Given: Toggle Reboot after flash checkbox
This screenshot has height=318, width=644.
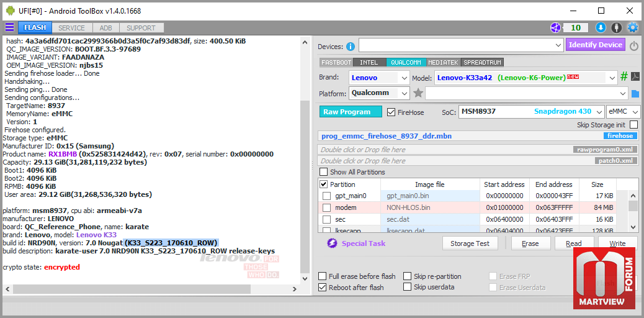Looking at the screenshot, I should coord(323,287).
